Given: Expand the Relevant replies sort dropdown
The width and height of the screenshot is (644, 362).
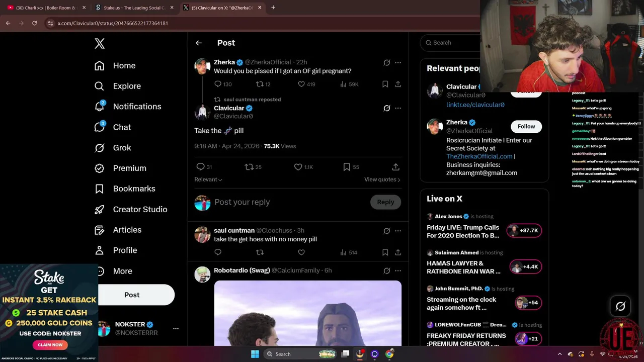Looking at the screenshot, I should point(208,179).
